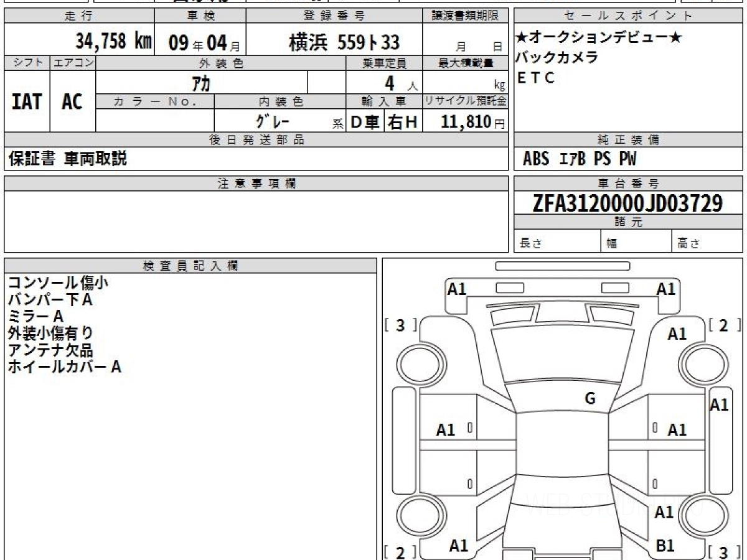This screenshot has width=747, height=560.
Task: Click the [2] tire rating at top-right of diagram
Action: [x=723, y=325]
